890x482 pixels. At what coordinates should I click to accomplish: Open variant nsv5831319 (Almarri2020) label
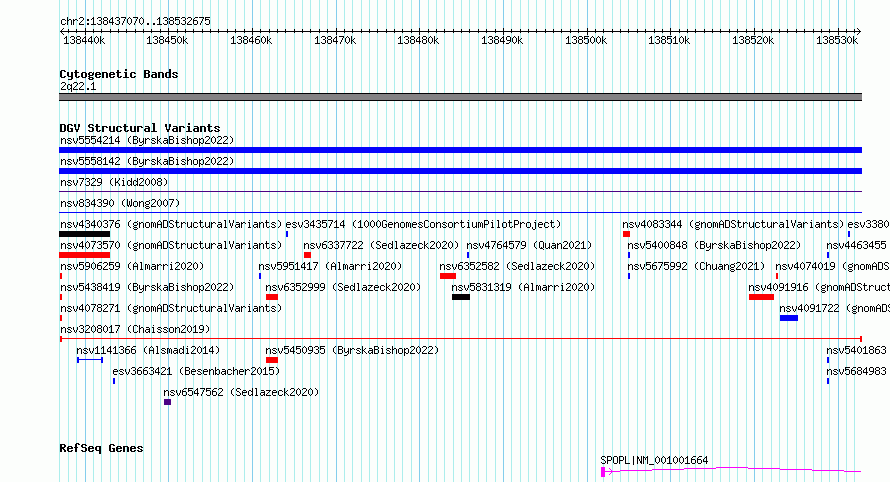pos(523,287)
